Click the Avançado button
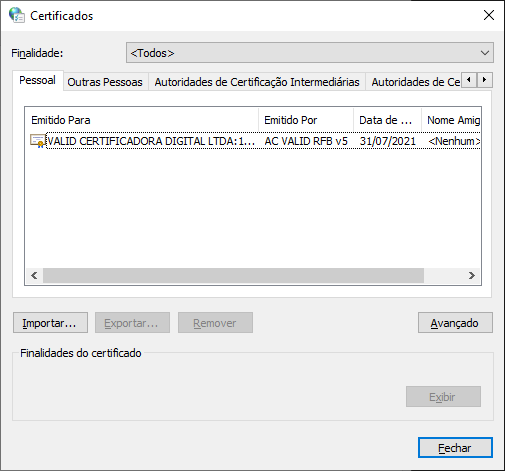Image resolution: width=505 pixels, height=471 pixels. click(455, 323)
